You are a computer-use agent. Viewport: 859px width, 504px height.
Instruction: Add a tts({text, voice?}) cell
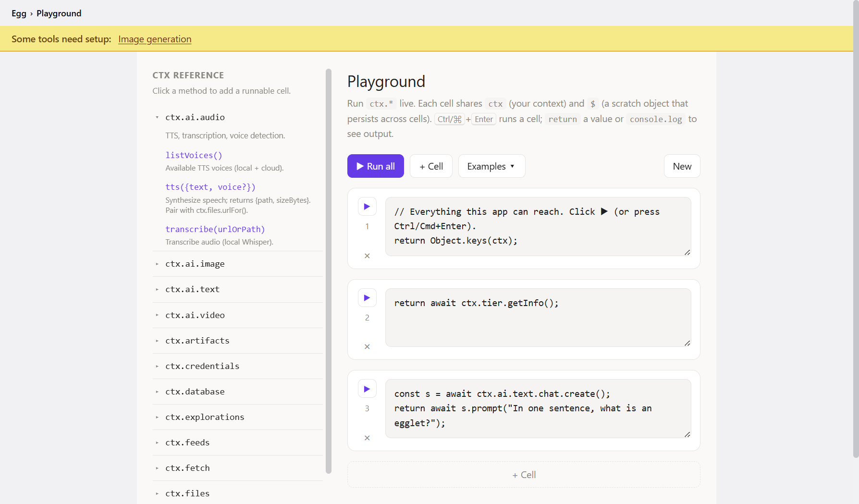pyautogui.click(x=210, y=187)
